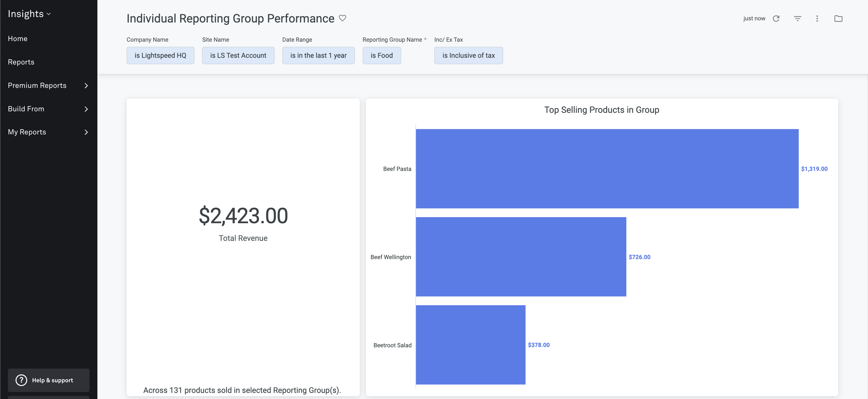Change the Company Name filter 'is Lightspeed HQ'
This screenshot has height=399, width=868.
tap(160, 56)
